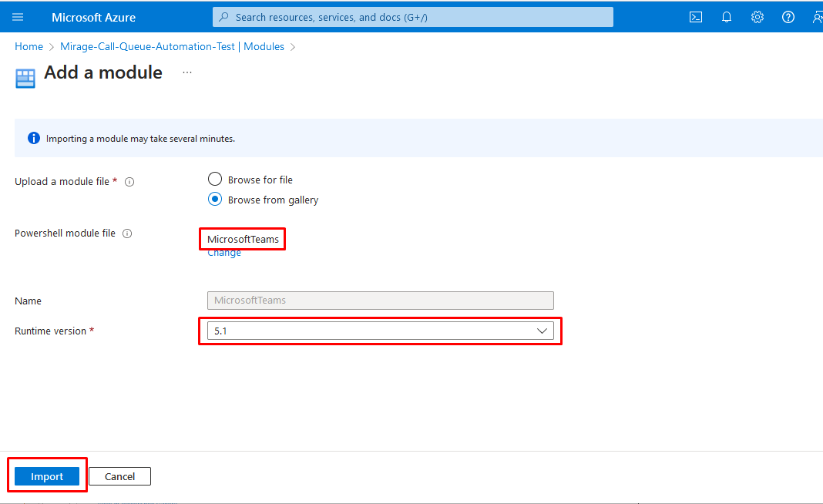Screen dimensions: 823x504
Task: Click the Powershell module file label
Action: click(65, 233)
